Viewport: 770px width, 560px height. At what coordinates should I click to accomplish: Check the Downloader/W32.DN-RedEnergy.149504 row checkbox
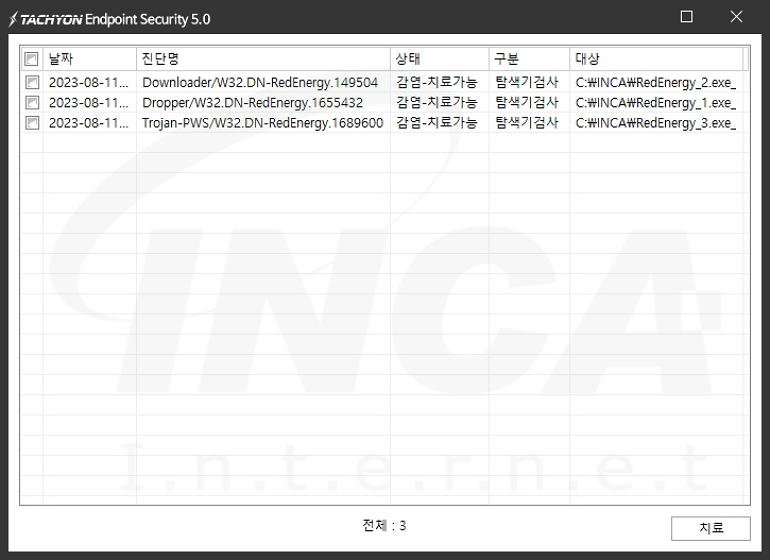(x=32, y=82)
